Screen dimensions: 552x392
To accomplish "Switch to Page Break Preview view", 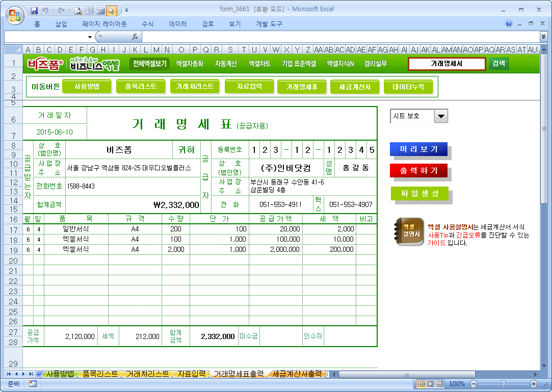I will (440, 384).
